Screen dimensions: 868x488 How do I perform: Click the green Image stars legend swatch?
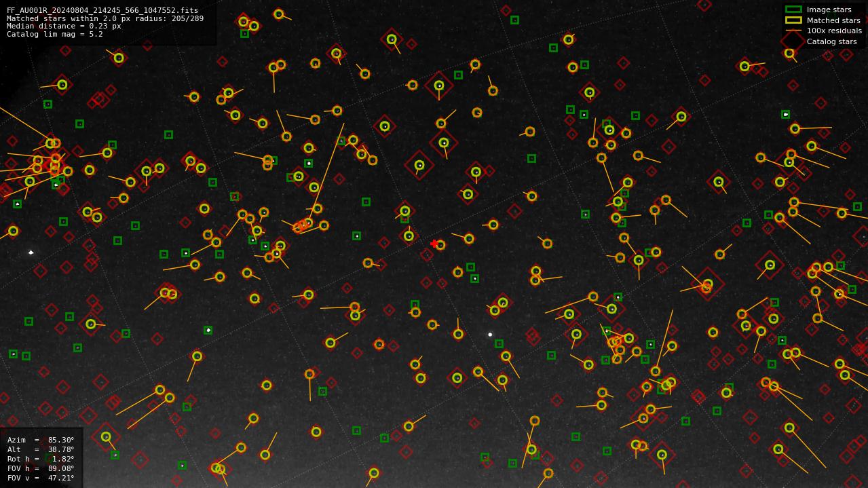(793, 10)
